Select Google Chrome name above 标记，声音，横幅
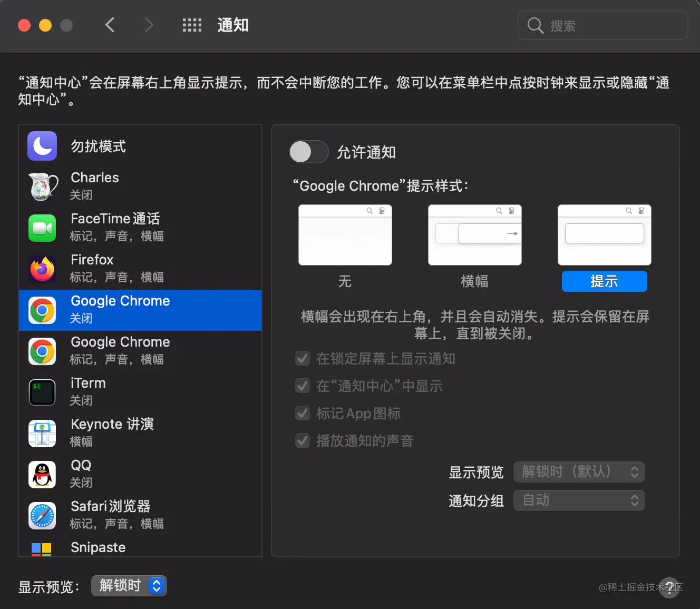Image resolution: width=700 pixels, height=609 pixels. coord(120,342)
